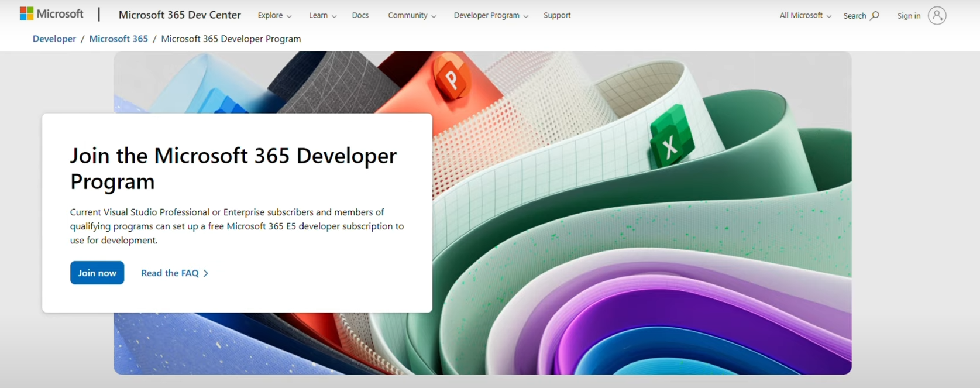Image resolution: width=980 pixels, height=388 pixels.
Task: Go to Developer breadcrumb
Action: pyautogui.click(x=54, y=39)
